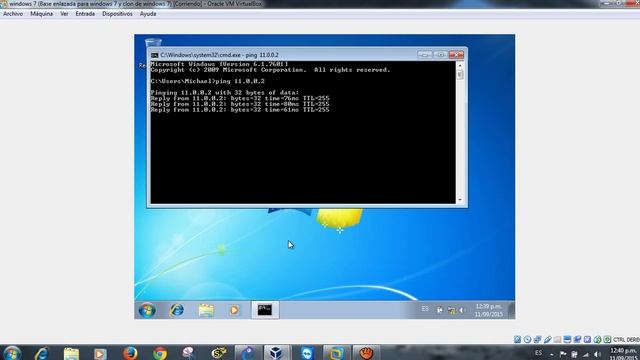Screen dimensions: 640x360
Task: Launch Windows Media Player in guest taskbar
Action: (x=234, y=310)
